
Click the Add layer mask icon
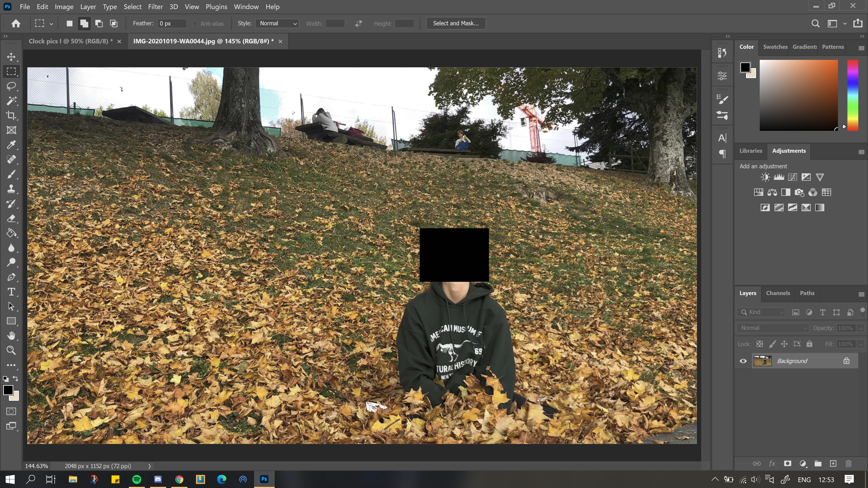tap(788, 463)
